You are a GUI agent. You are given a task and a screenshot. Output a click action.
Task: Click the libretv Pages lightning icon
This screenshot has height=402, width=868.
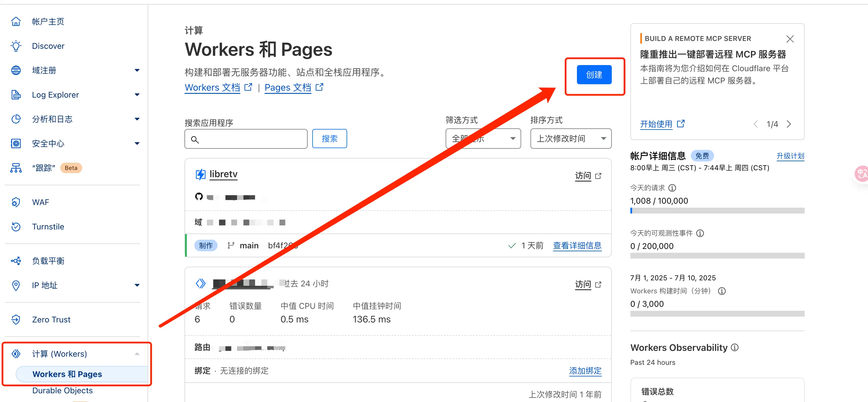pos(200,175)
